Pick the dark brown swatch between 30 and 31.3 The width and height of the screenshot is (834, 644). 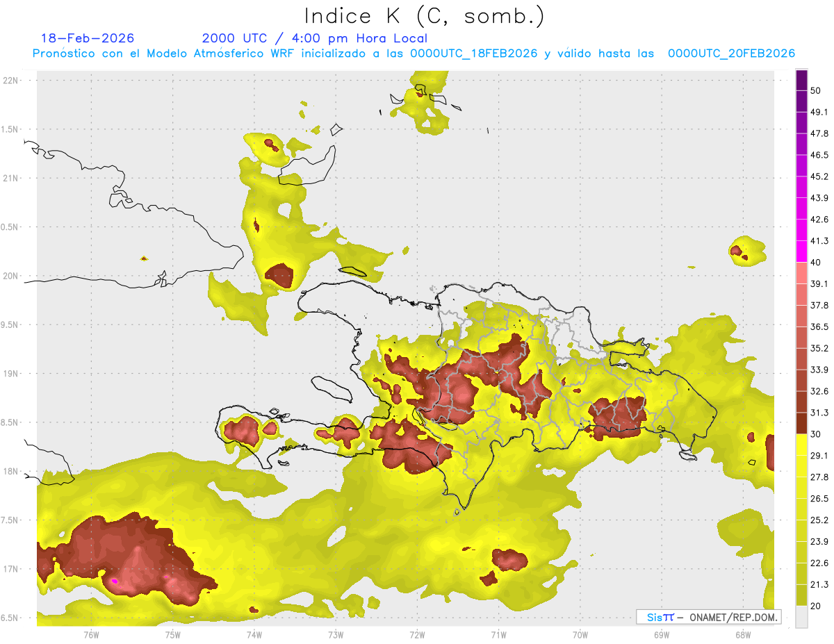point(801,423)
